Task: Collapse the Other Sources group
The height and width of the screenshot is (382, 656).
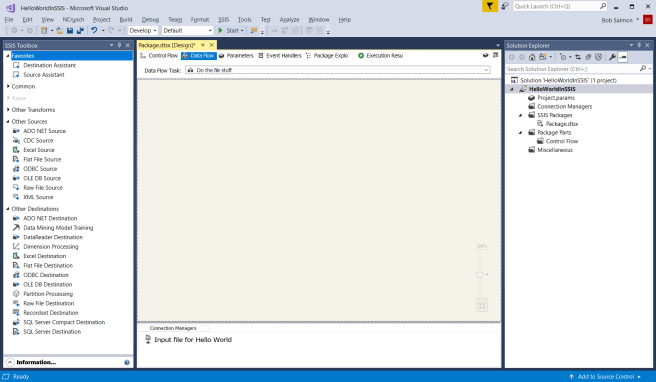Action: pyautogui.click(x=8, y=121)
